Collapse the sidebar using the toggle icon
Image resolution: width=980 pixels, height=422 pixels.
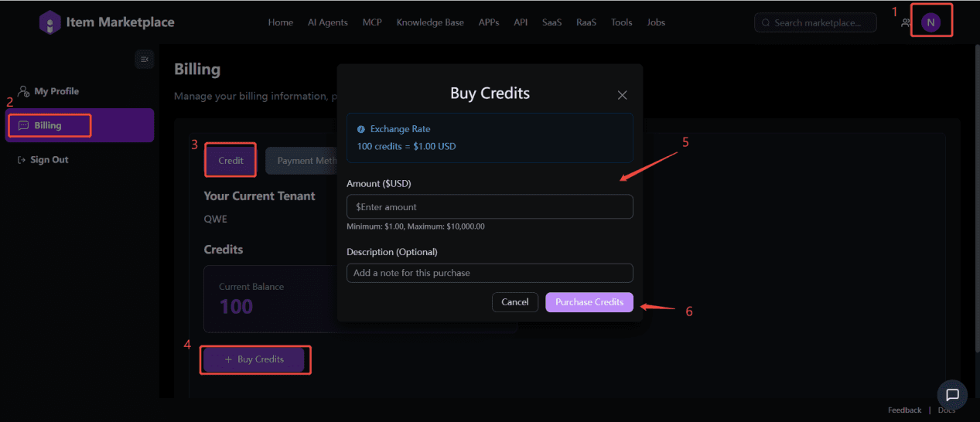pos(144,60)
